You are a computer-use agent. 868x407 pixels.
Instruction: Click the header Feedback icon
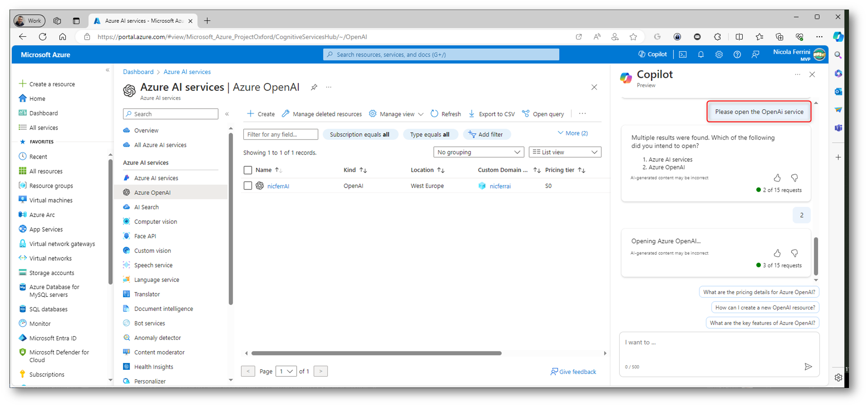755,54
